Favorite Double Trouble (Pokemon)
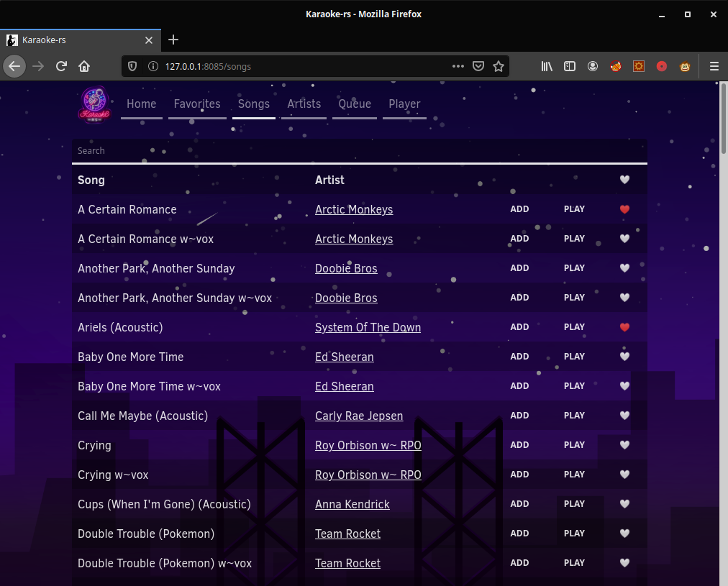 coord(624,533)
